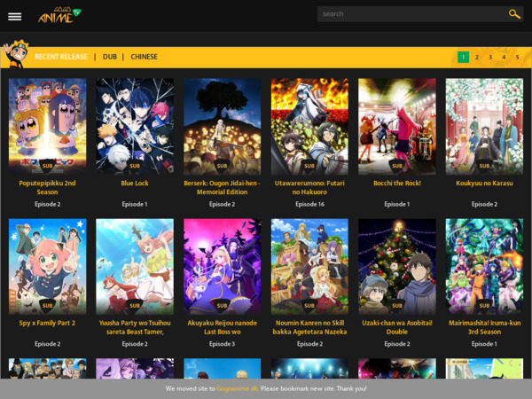
Task: Open Akuyaku Reijou poster thumbnail
Action: coord(223,267)
